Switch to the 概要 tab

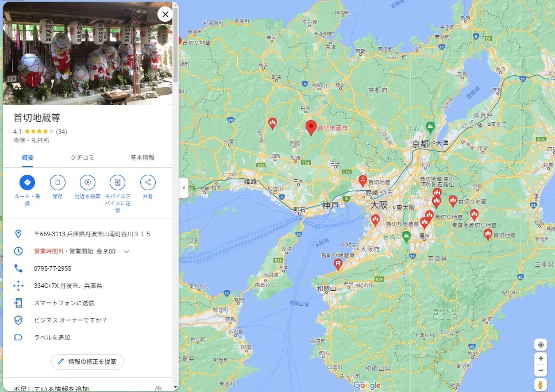(28, 157)
